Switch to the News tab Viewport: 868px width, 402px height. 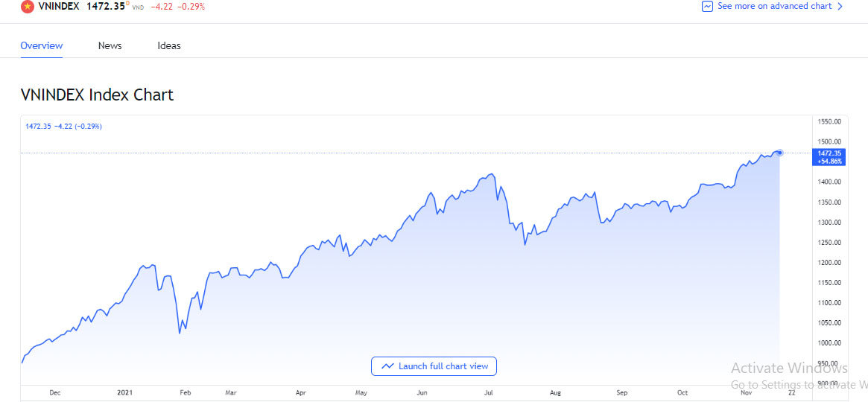coord(110,45)
